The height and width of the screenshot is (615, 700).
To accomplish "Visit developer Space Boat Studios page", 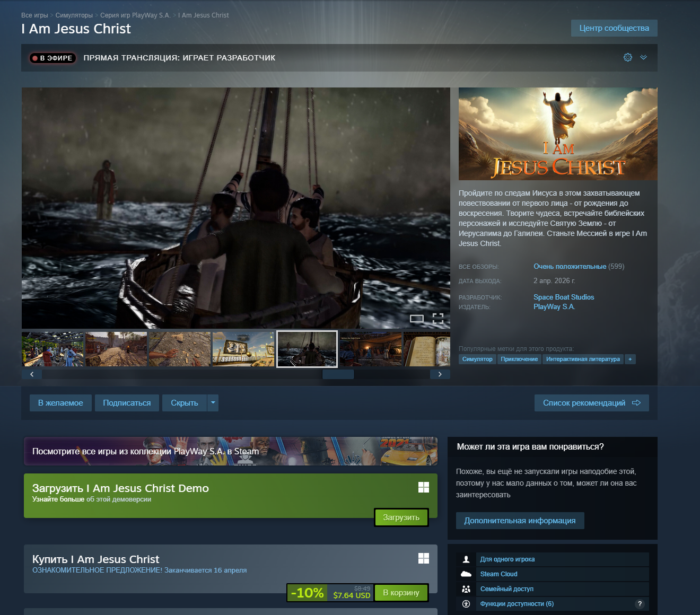I will [564, 297].
